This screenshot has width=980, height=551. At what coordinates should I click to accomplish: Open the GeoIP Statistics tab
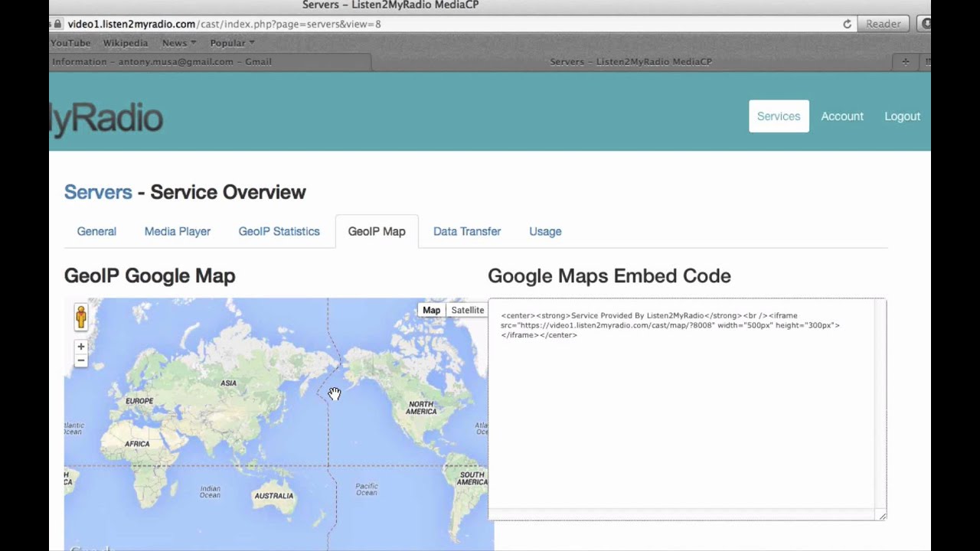point(279,231)
